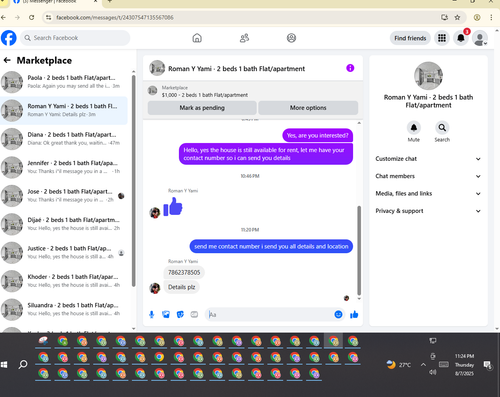Open Windows Start menu
This screenshot has height=397, width=500.
[x=4, y=365]
